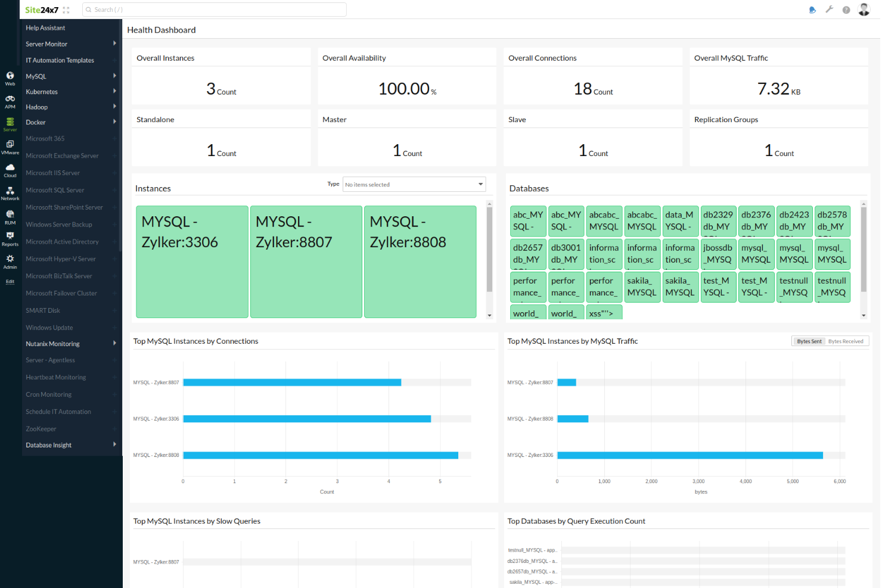Switch traffic chart to Bytes Received

tap(846, 341)
